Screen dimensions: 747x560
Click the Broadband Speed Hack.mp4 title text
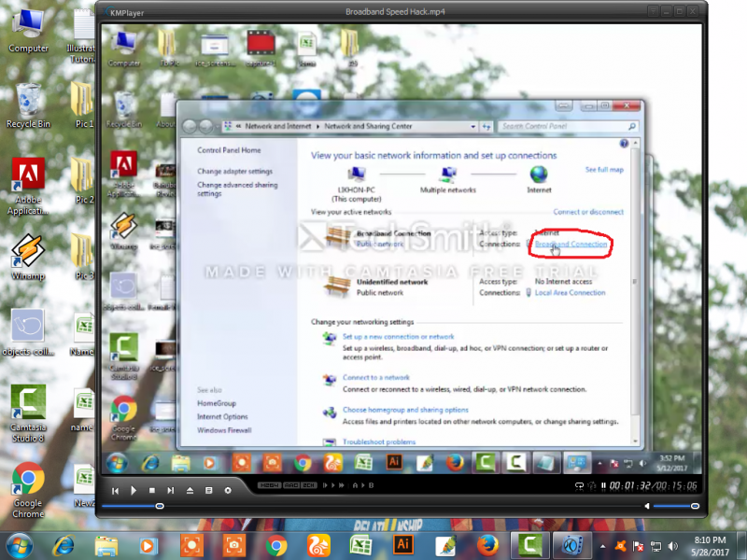tap(395, 11)
